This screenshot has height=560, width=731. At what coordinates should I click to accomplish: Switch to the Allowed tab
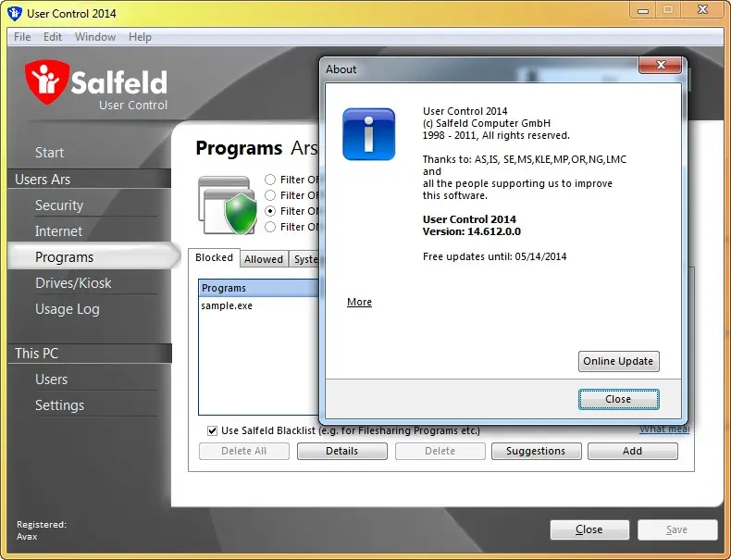click(x=264, y=259)
